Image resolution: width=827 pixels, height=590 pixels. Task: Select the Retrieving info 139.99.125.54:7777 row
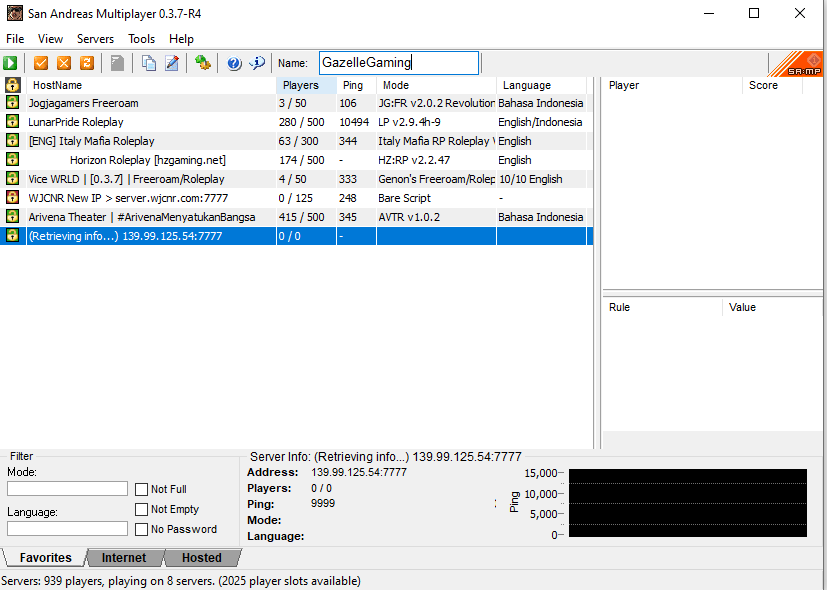(296, 236)
